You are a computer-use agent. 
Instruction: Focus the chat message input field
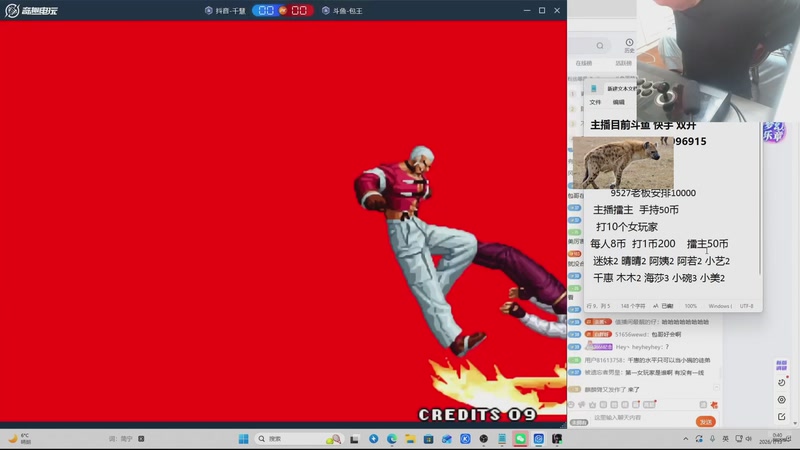coord(642,418)
